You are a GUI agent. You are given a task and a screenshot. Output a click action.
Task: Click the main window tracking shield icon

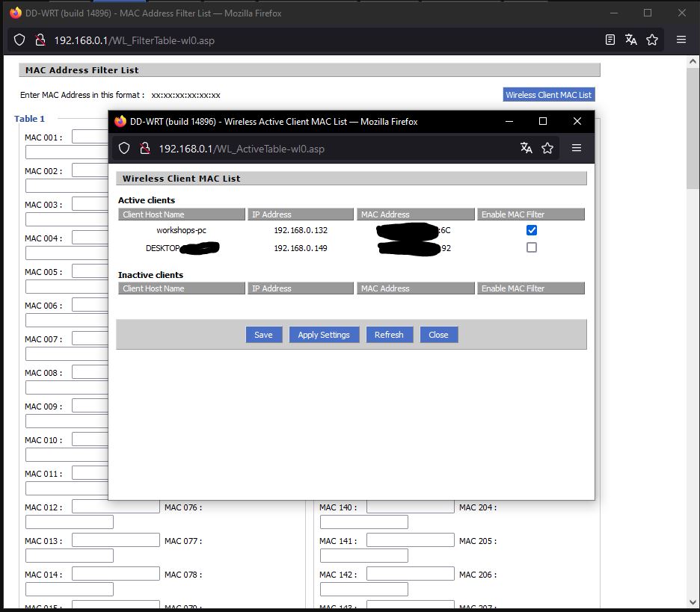20,40
